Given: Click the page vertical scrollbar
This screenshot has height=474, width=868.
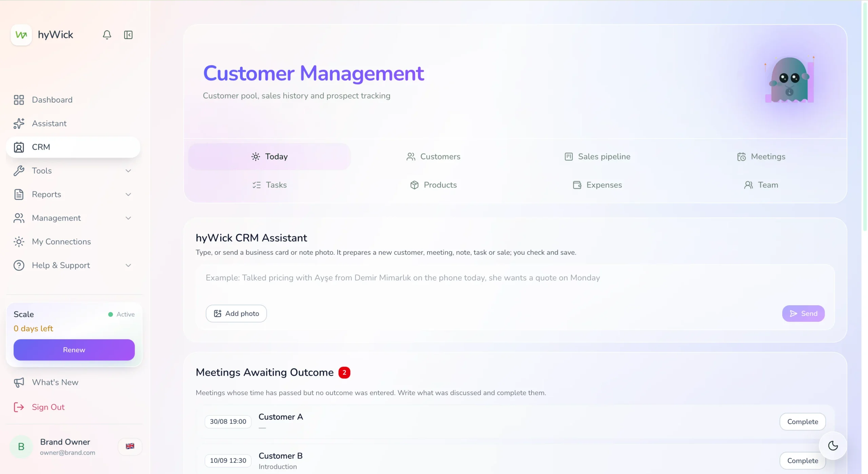Looking at the screenshot, I should click(865, 117).
